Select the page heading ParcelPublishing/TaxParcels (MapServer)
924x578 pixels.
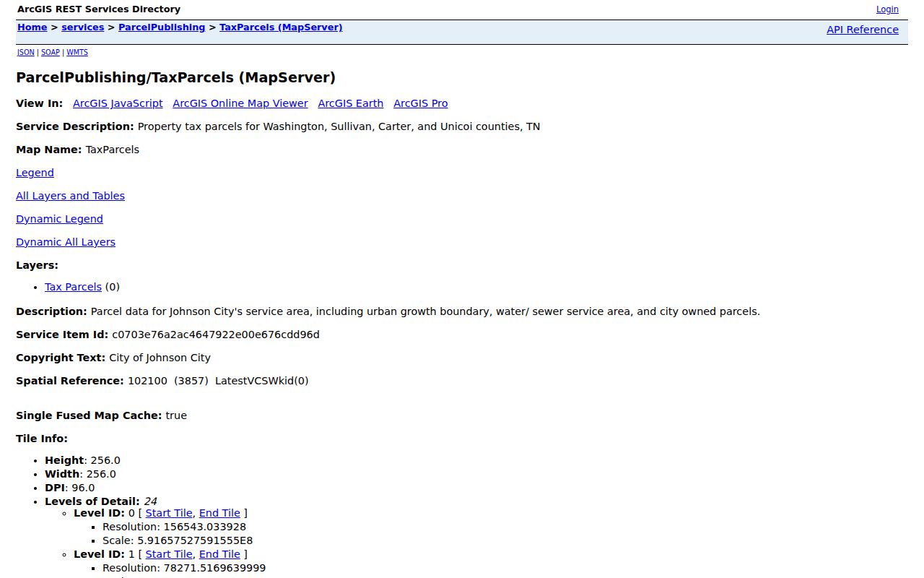click(x=175, y=77)
